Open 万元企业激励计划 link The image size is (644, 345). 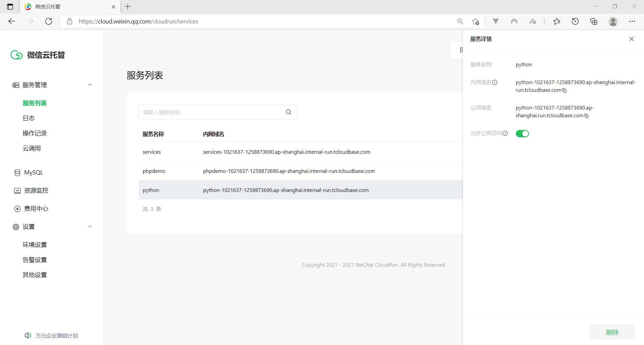pos(56,336)
